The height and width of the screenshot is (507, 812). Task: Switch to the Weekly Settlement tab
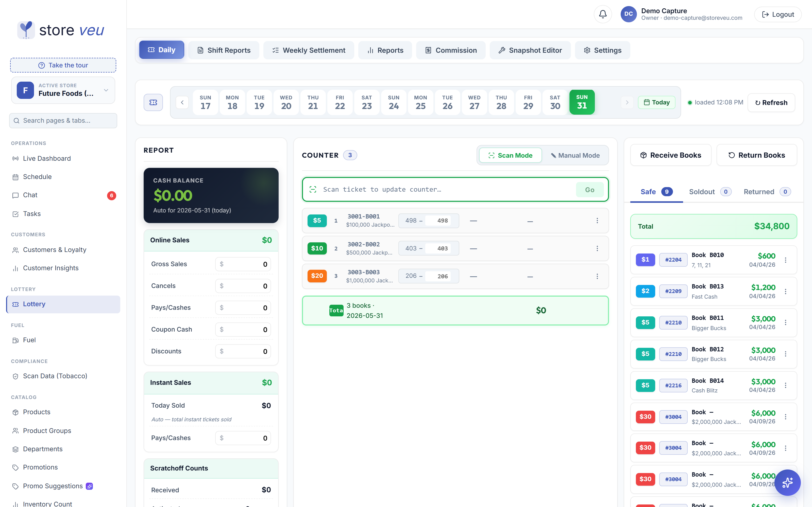coord(309,50)
